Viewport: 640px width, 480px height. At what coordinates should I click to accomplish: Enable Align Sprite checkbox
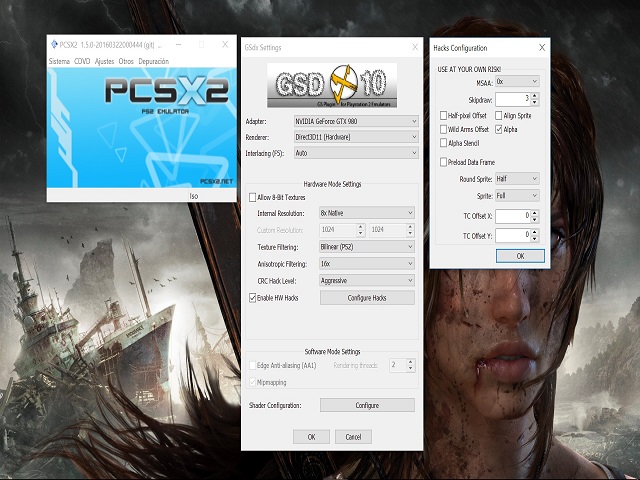coord(498,116)
